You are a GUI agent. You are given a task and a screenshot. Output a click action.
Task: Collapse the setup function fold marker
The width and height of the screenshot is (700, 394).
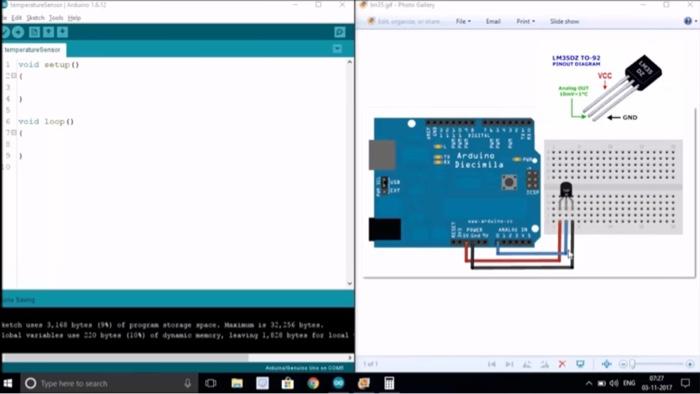pos(14,76)
